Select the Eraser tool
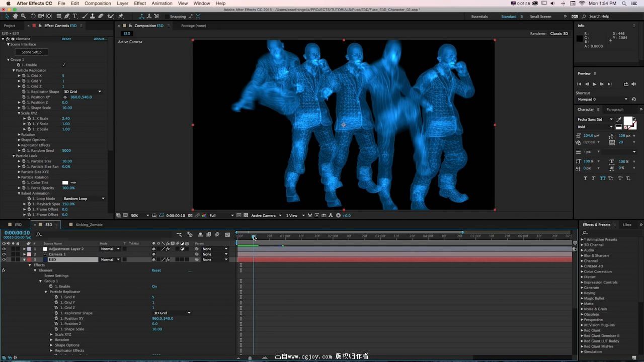 click(101, 16)
